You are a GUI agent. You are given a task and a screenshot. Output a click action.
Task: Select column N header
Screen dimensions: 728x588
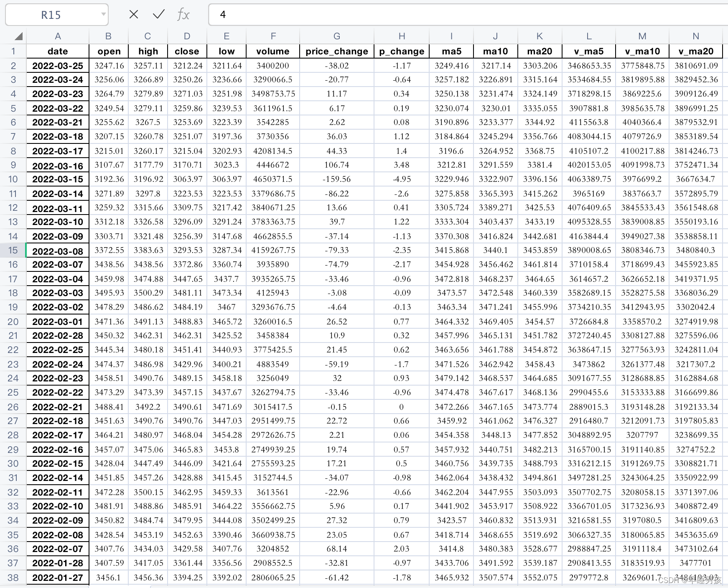(696, 36)
